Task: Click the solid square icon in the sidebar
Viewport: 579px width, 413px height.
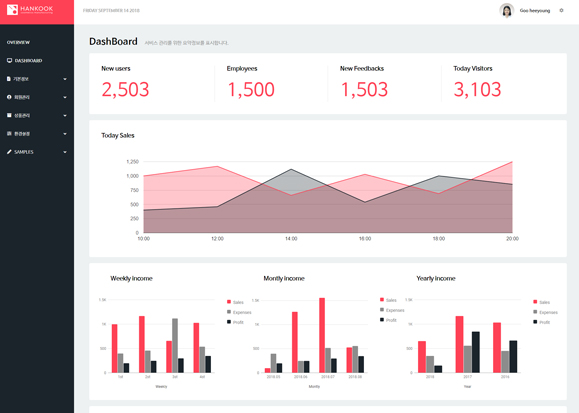Action: (9, 115)
